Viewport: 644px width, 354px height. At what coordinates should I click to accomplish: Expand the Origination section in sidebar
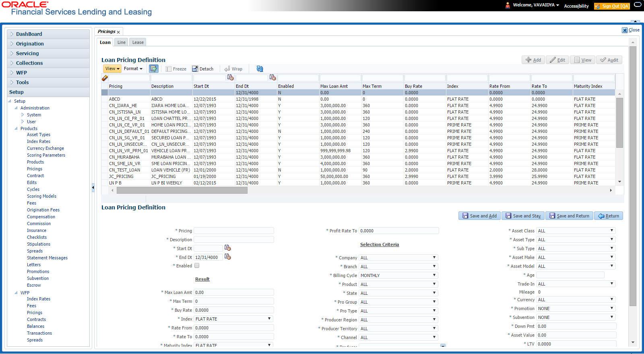point(30,44)
